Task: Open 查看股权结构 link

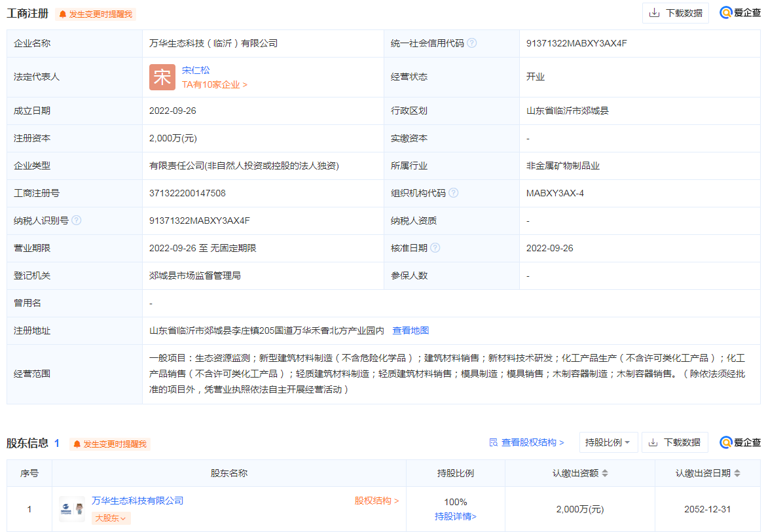Action: click(526, 442)
